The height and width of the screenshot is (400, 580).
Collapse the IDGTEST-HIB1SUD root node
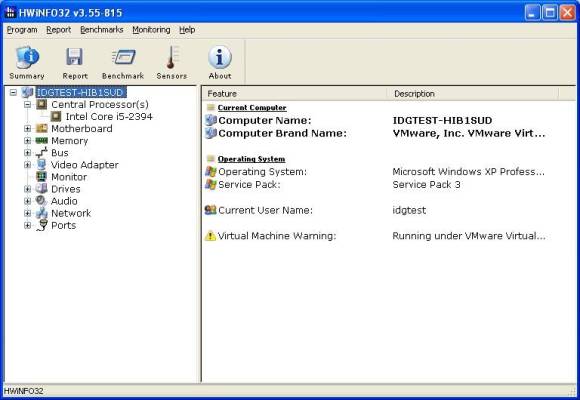pos(13,92)
